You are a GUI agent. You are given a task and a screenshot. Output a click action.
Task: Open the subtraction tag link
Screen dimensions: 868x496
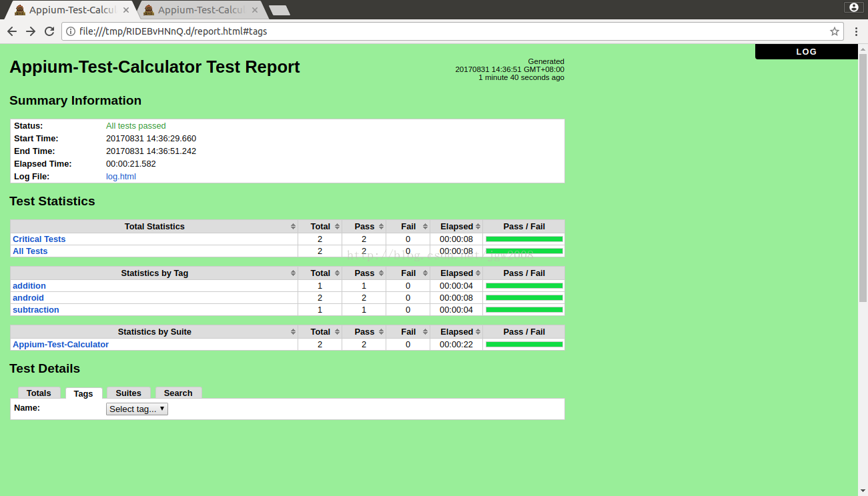pyautogui.click(x=36, y=310)
